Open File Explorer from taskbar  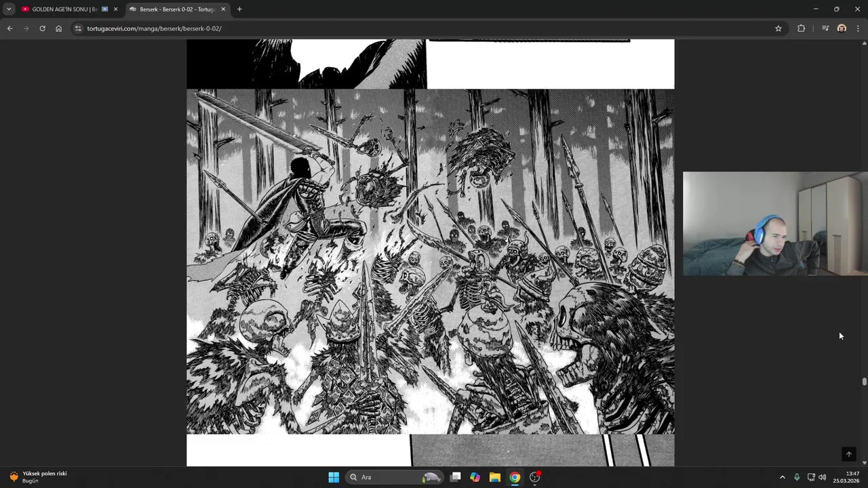click(x=495, y=477)
